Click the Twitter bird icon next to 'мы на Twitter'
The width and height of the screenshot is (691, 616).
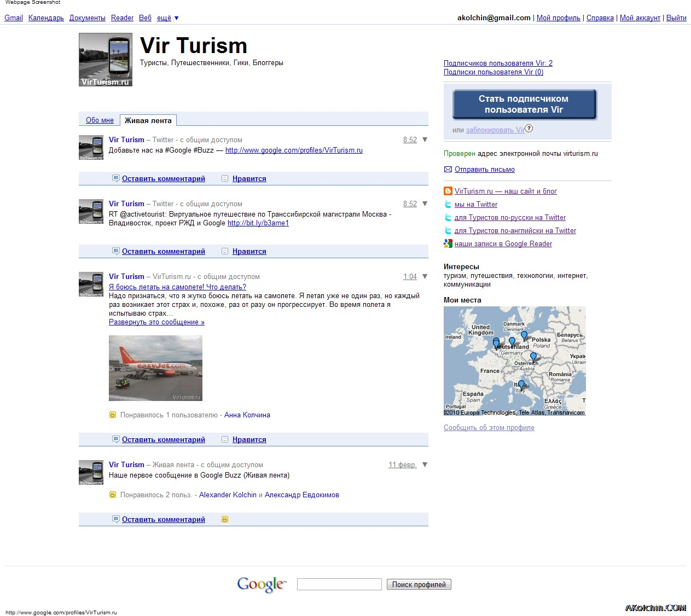click(448, 204)
